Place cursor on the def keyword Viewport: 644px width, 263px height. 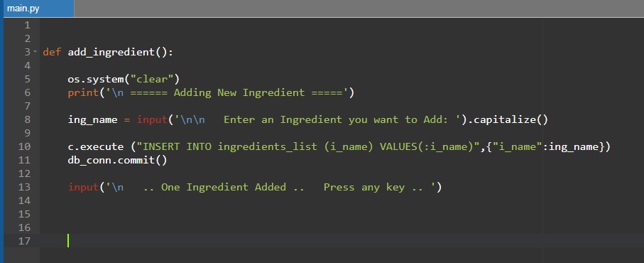52,52
